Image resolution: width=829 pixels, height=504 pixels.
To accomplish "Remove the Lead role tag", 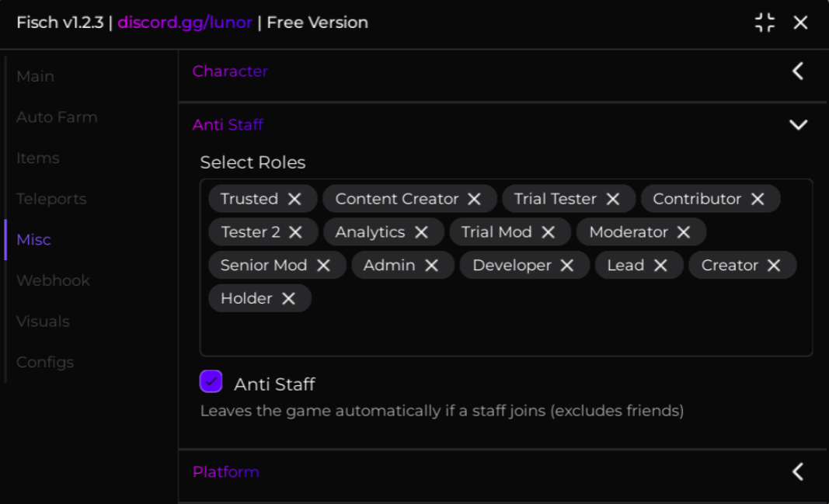I will 660,266.
